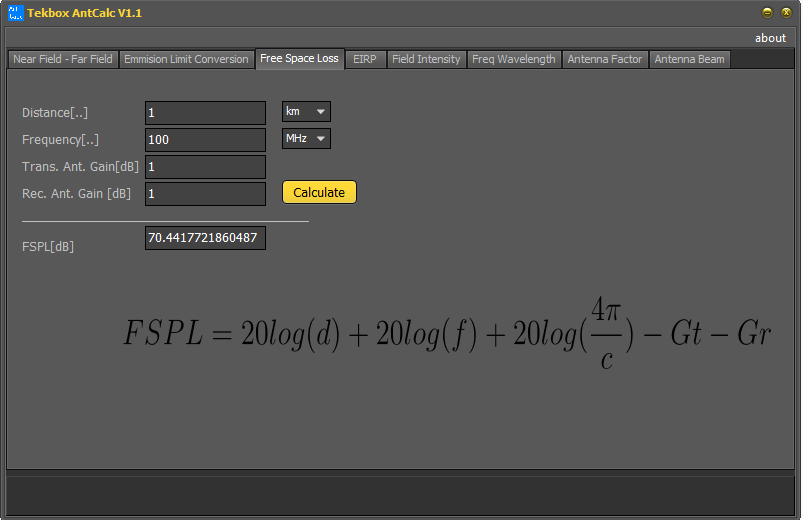The width and height of the screenshot is (803, 520).
Task: Expand the km distance unit dropdown
Action: tap(306, 112)
